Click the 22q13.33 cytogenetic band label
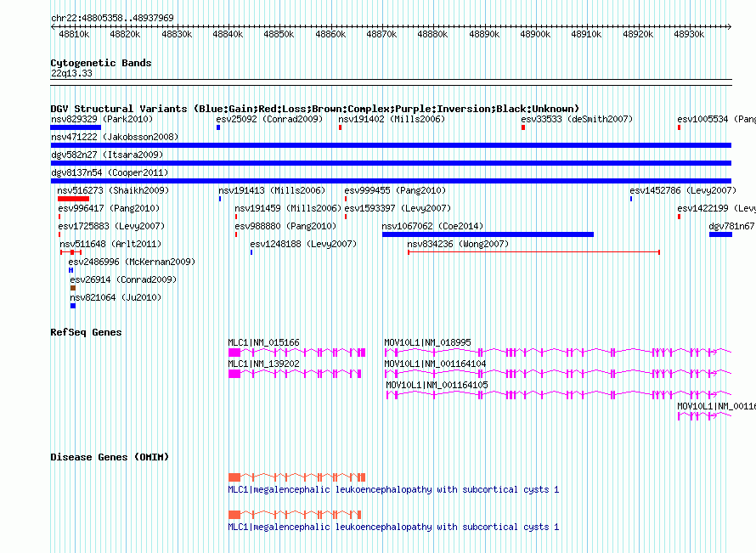This screenshot has width=756, height=553. click(71, 74)
